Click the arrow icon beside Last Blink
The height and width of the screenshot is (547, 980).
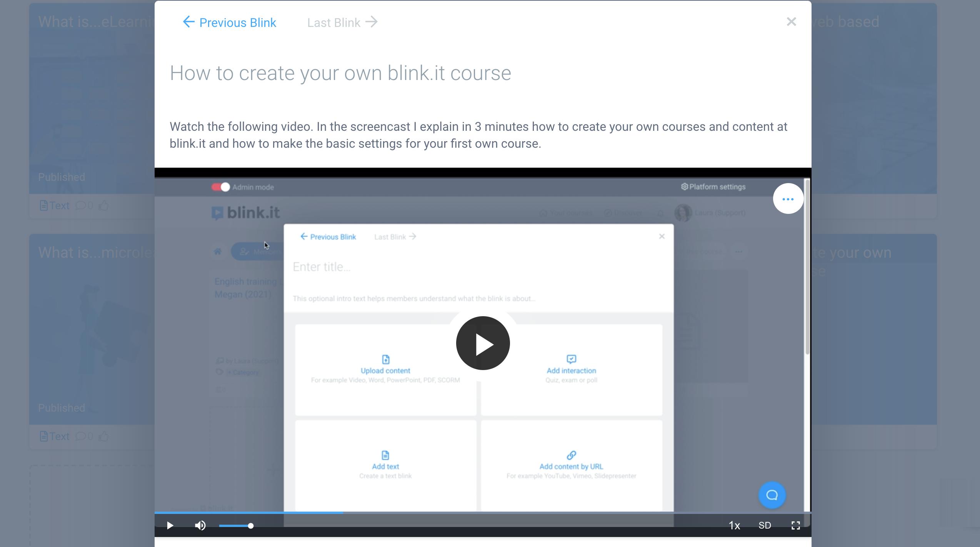(372, 22)
